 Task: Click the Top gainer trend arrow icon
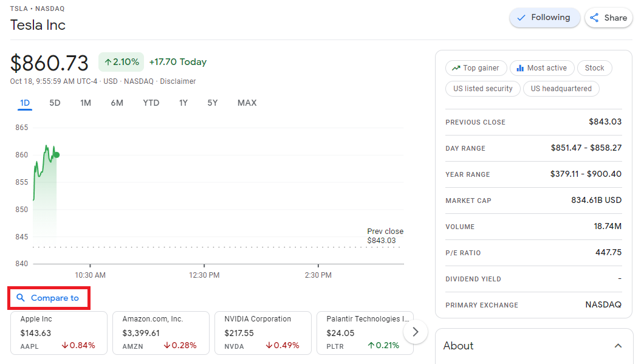pos(456,68)
